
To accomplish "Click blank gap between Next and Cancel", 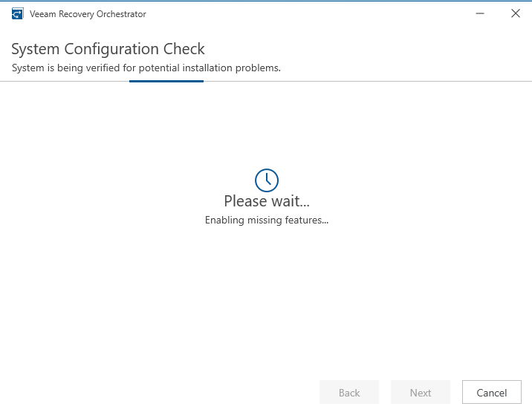I will coord(456,393).
